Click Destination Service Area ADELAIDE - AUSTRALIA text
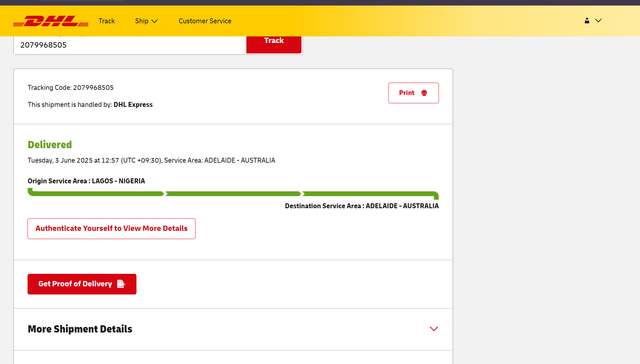Screen dimensions: 640x364 362,206
